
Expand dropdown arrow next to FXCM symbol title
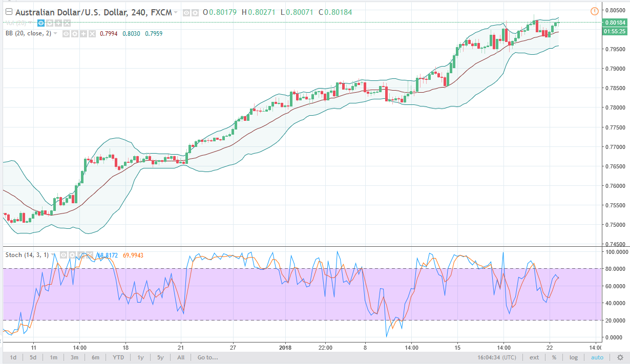tap(176, 12)
